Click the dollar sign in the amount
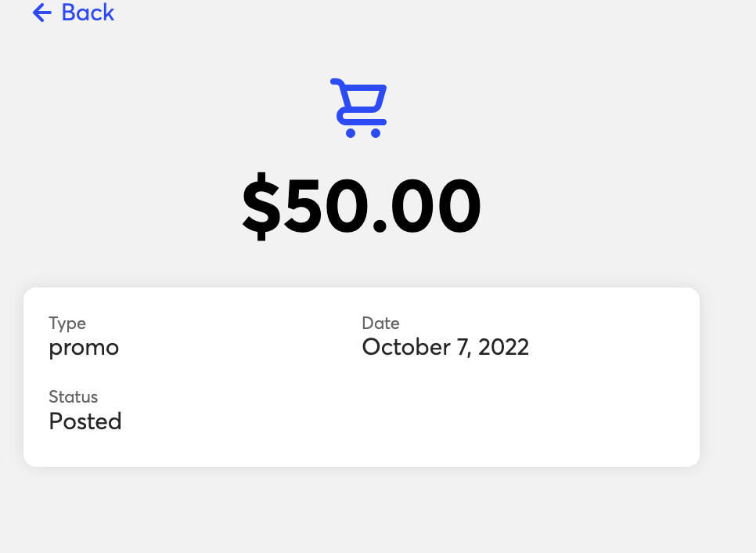The height and width of the screenshot is (553, 756). pyautogui.click(x=261, y=206)
